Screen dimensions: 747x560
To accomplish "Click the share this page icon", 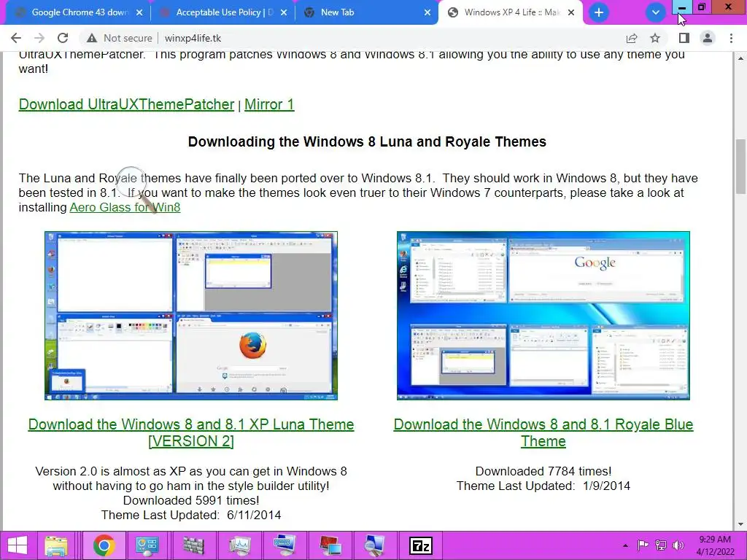I will [x=632, y=38].
